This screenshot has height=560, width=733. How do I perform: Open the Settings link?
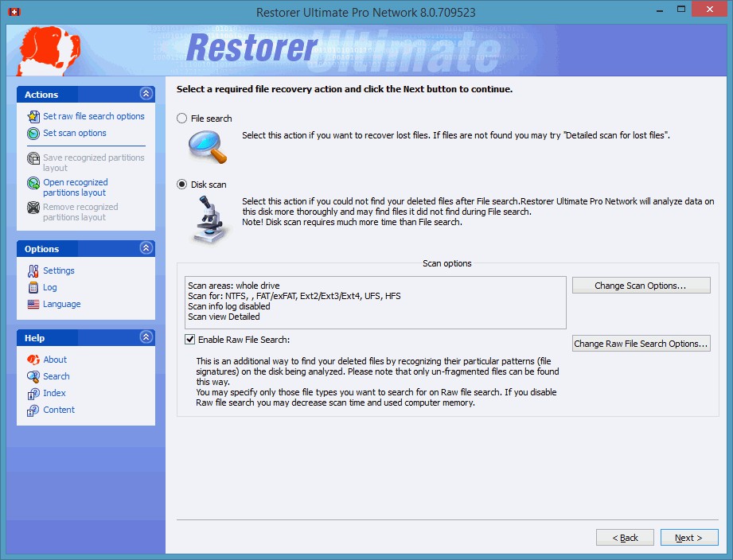(58, 270)
